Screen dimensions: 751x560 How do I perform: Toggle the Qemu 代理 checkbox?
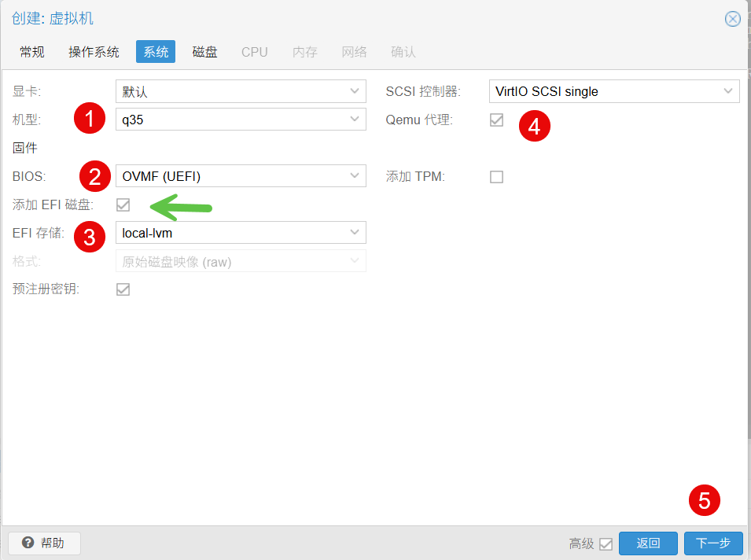[x=497, y=120]
